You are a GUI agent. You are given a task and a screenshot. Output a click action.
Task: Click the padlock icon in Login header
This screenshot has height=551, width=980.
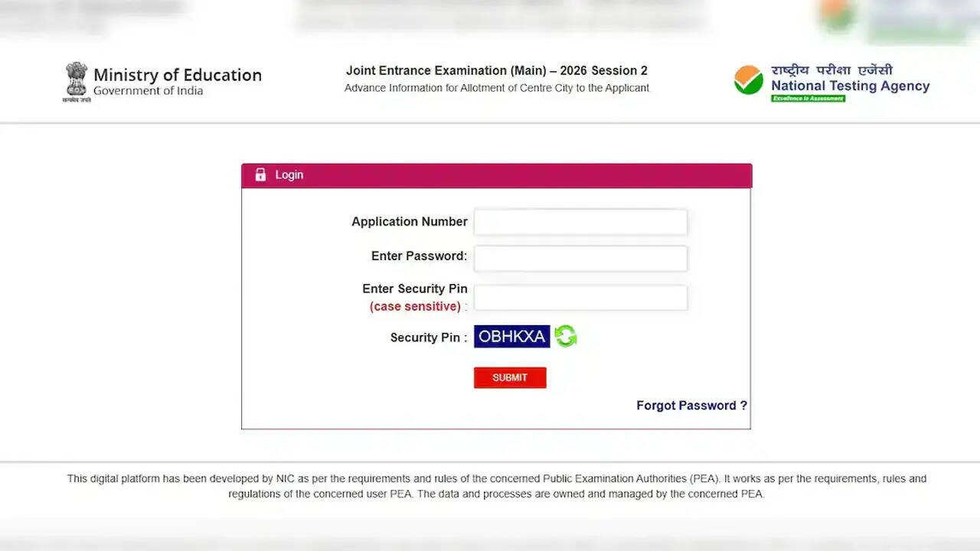point(260,174)
